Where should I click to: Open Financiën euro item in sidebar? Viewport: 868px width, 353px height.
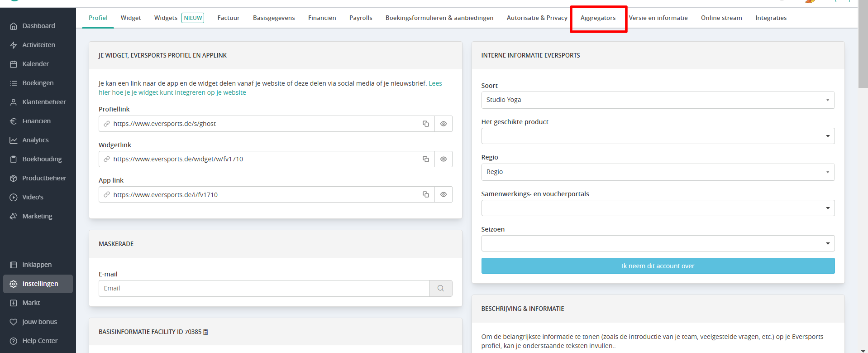(x=38, y=121)
